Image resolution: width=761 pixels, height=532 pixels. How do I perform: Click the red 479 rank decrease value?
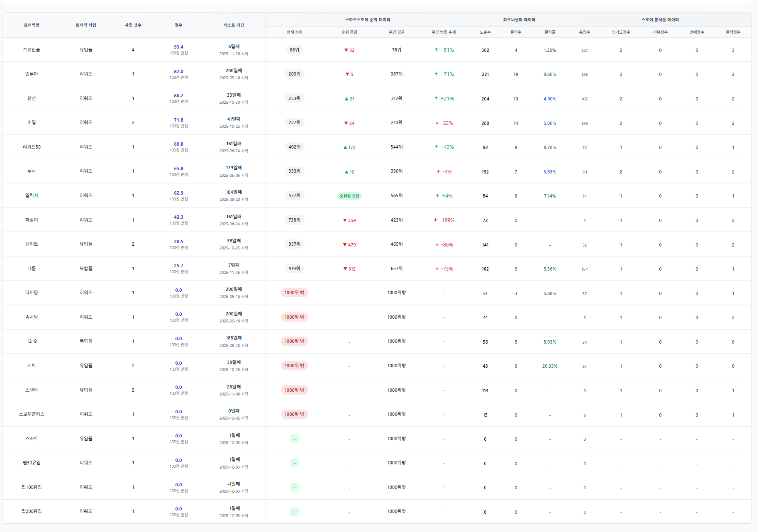349,245
